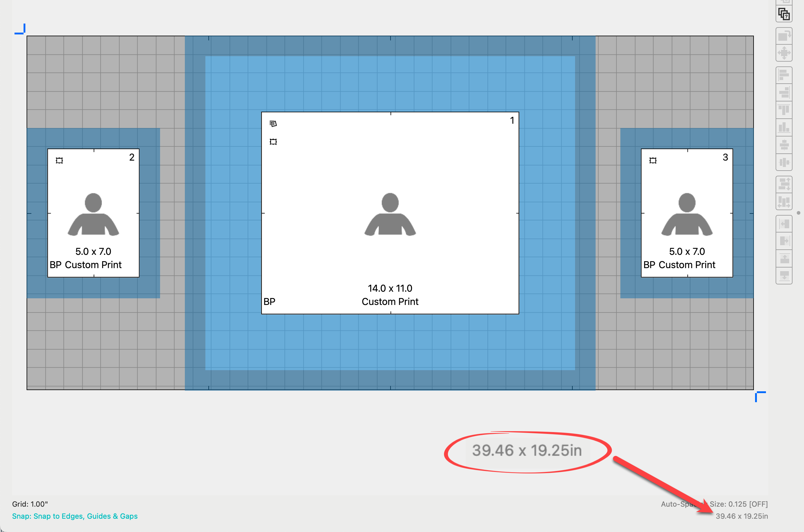Open the Snap to Edges, Guides & Gaps setting
804x532 pixels.
75,516
